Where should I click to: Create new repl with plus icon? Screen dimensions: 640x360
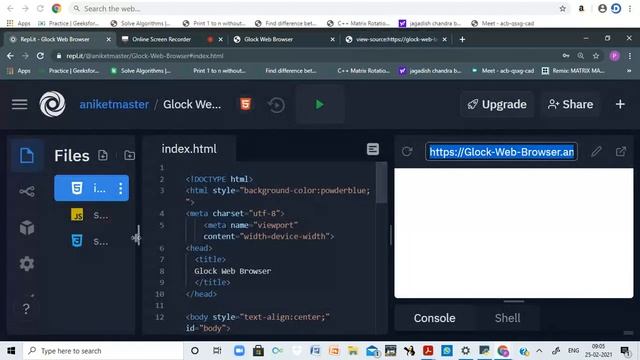tap(620, 104)
